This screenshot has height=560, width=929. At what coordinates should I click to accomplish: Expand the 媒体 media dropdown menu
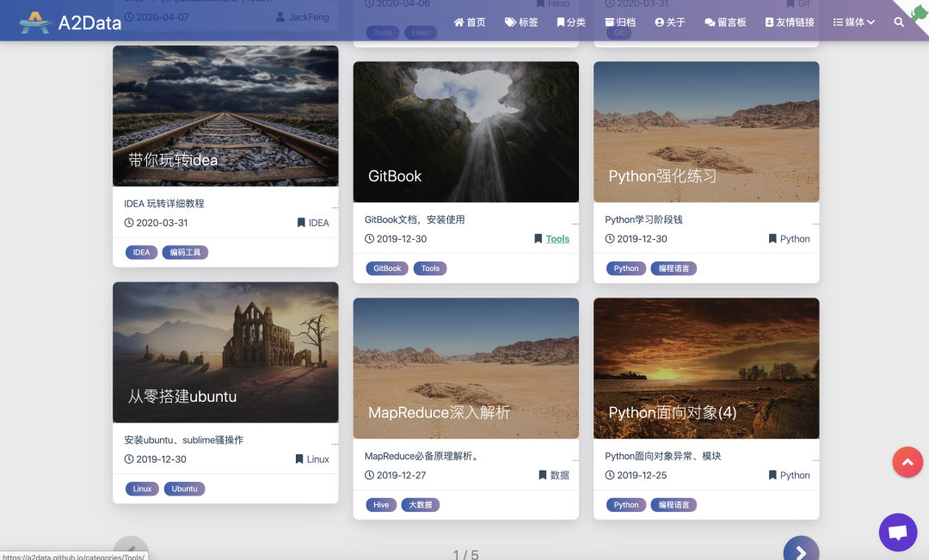point(854,22)
